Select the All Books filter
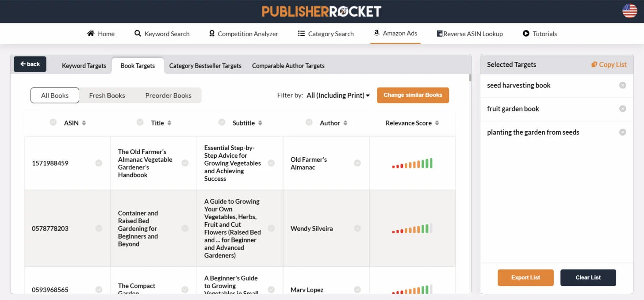 click(x=55, y=95)
